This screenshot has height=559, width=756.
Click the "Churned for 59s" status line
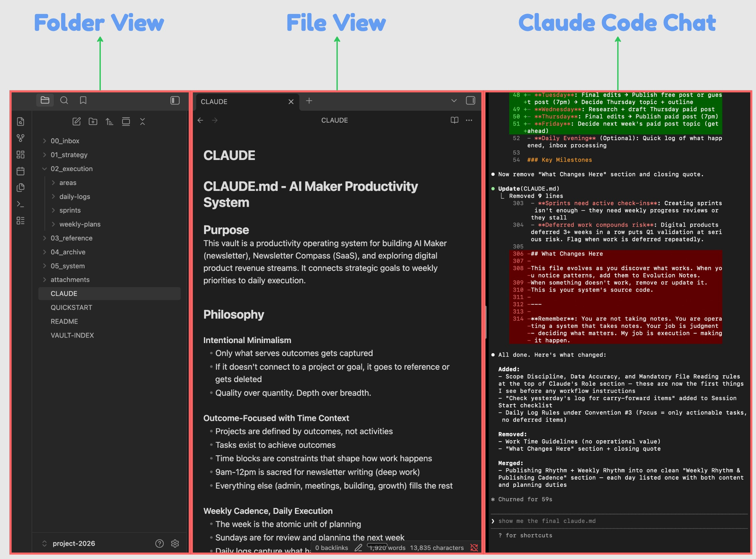tap(525, 499)
